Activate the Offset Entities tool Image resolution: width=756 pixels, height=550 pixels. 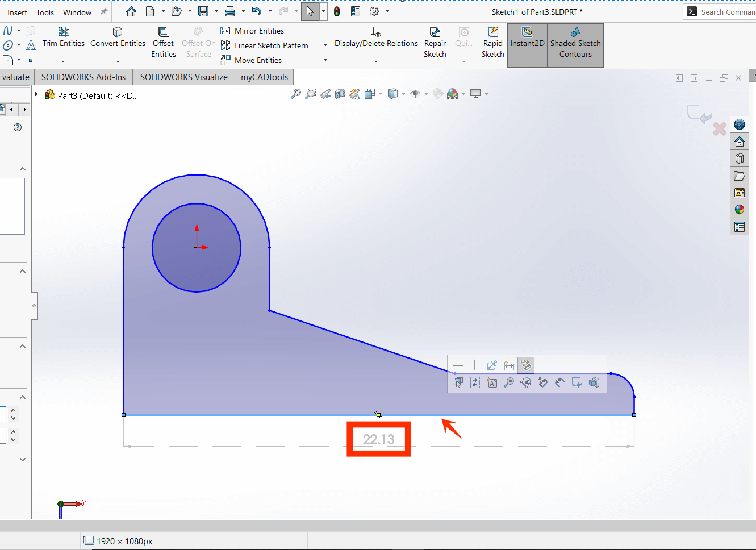(x=163, y=42)
